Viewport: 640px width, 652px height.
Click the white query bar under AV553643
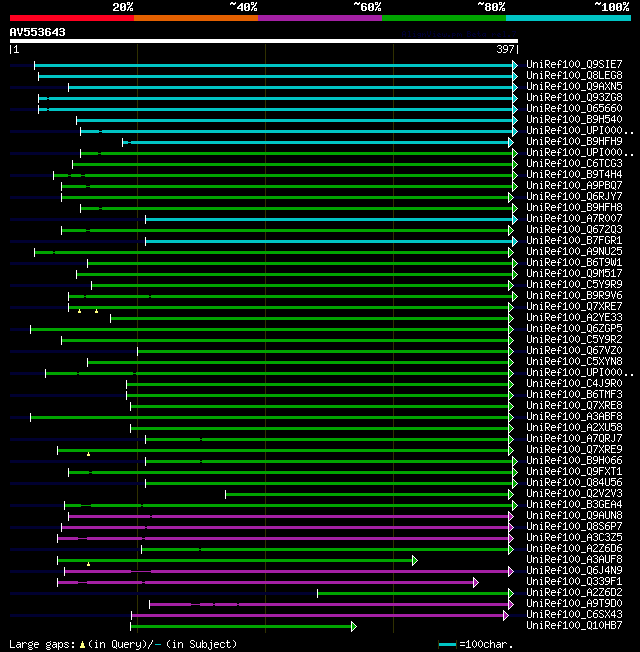pos(264,41)
